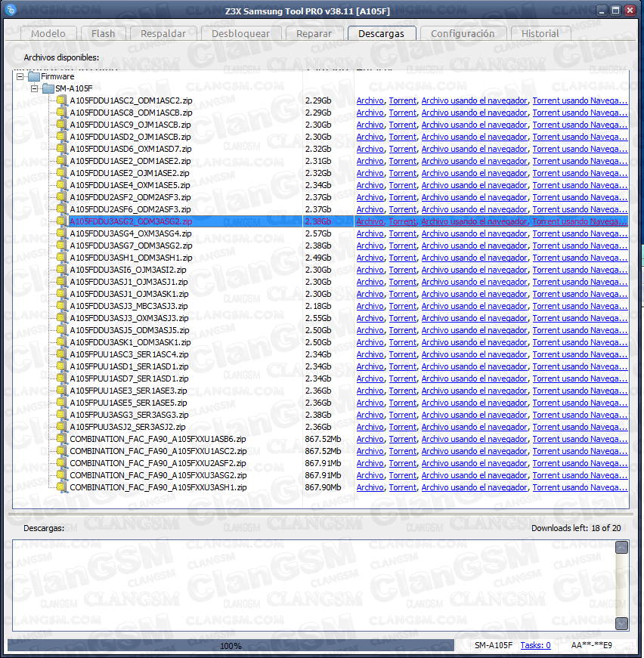This screenshot has width=644, height=658.
Task: Select file COMBINATION_FAC_FA90_A105FXXU1ASC2.zip
Action: coord(158,451)
